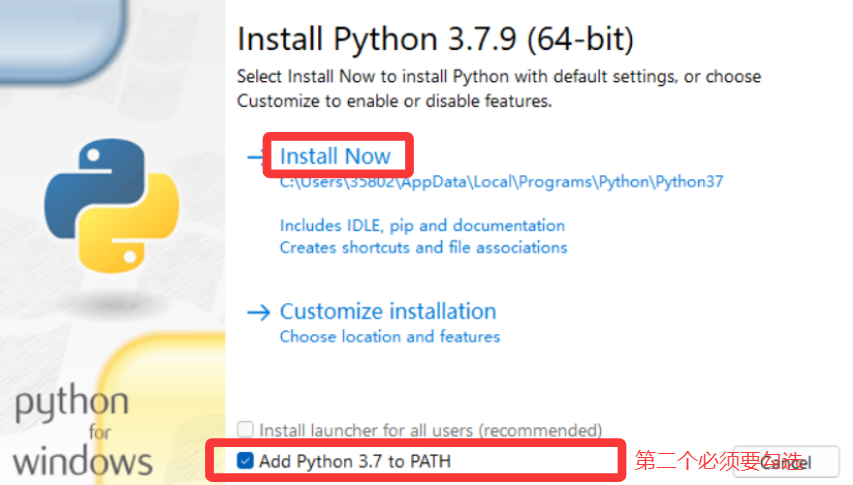This screenshot has height=485, width=853.
Task: Toggle Install launcher for all users checkbox
Action: point(245,430)
